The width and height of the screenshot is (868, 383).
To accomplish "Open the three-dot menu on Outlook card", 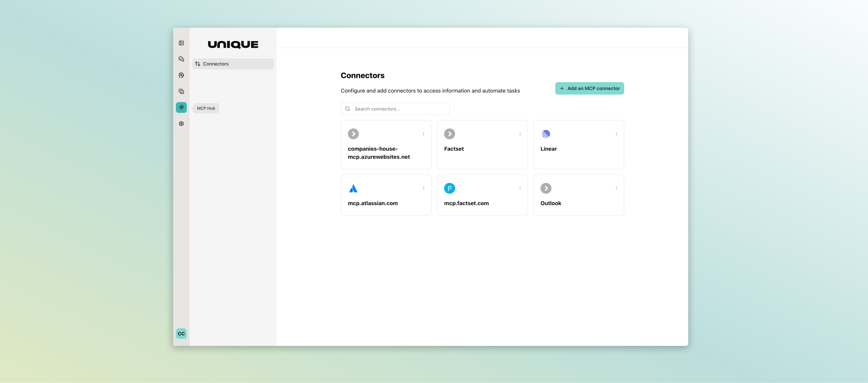I will point(616,188).
